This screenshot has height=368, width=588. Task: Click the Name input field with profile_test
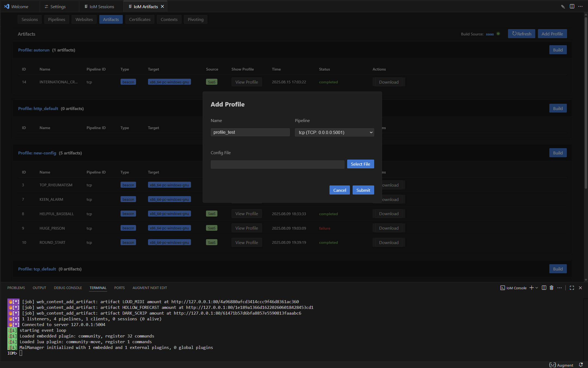[x=250, y=132]
